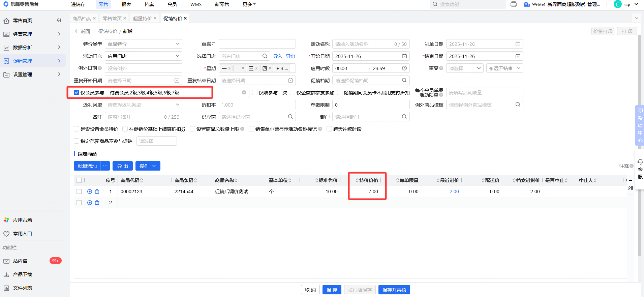Switch to the 超量特价 tab
Image resolution: width=644 pixels, height=297 pixels.
[x=142, y=19]
